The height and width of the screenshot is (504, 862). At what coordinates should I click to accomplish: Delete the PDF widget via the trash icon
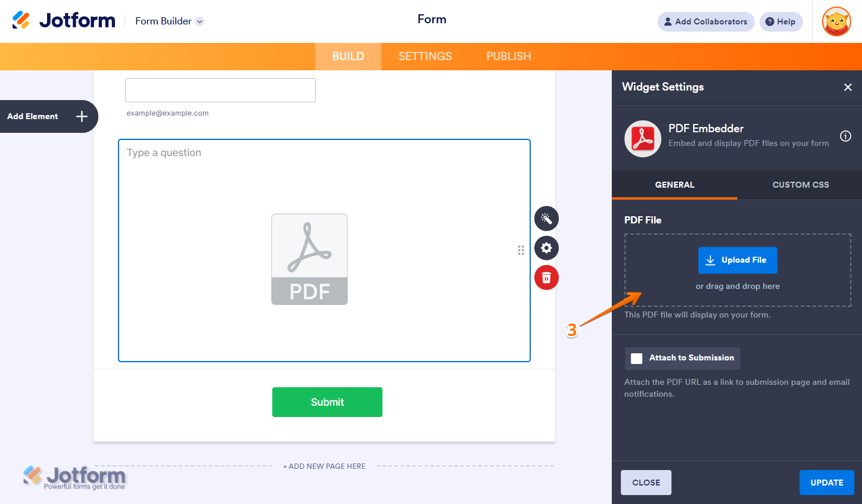click(x=546, y=278)
